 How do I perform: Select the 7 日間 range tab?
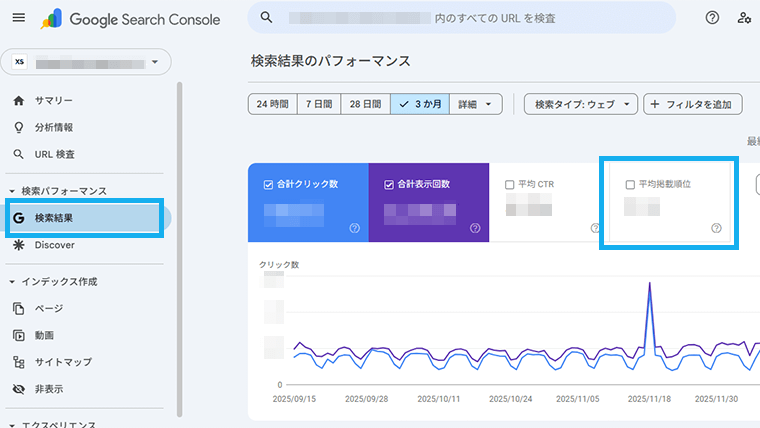coord(319,104)
